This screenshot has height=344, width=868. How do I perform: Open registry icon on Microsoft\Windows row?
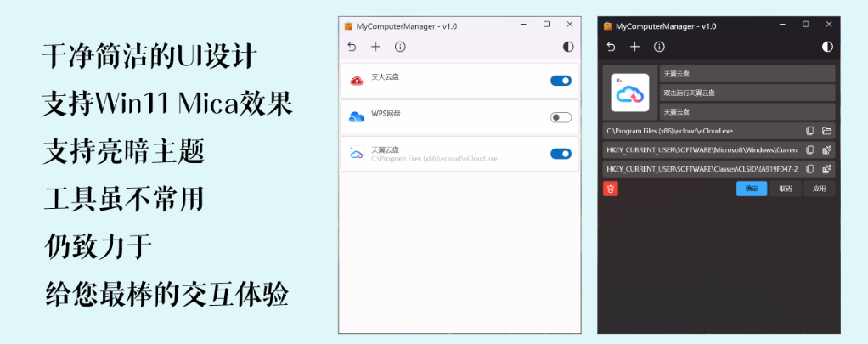tap(827, 150)
